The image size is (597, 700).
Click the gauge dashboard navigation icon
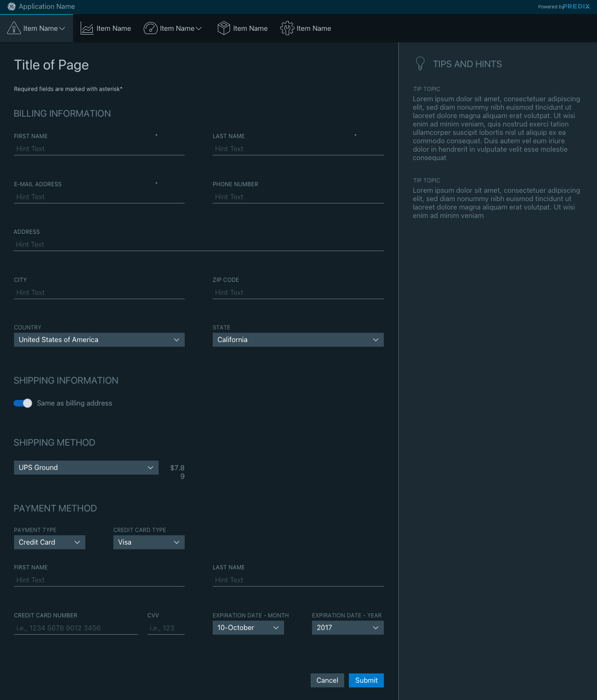click(150, 28)
